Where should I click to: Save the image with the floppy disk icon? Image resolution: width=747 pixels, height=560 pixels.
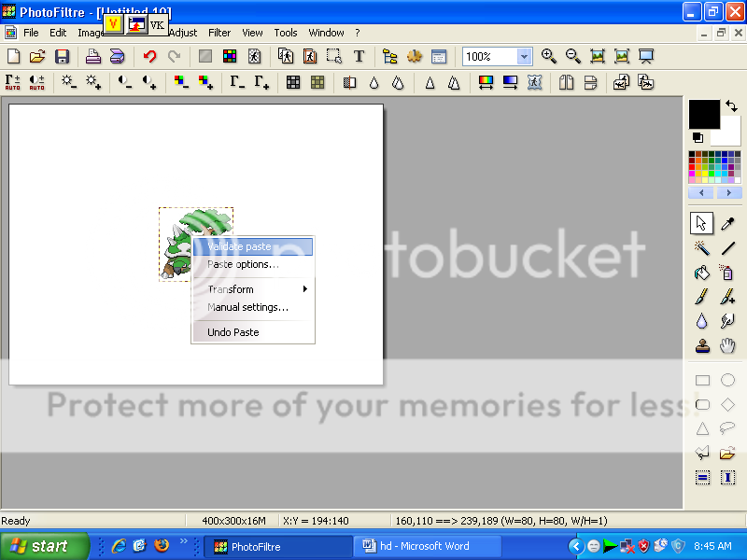(62, 56)
